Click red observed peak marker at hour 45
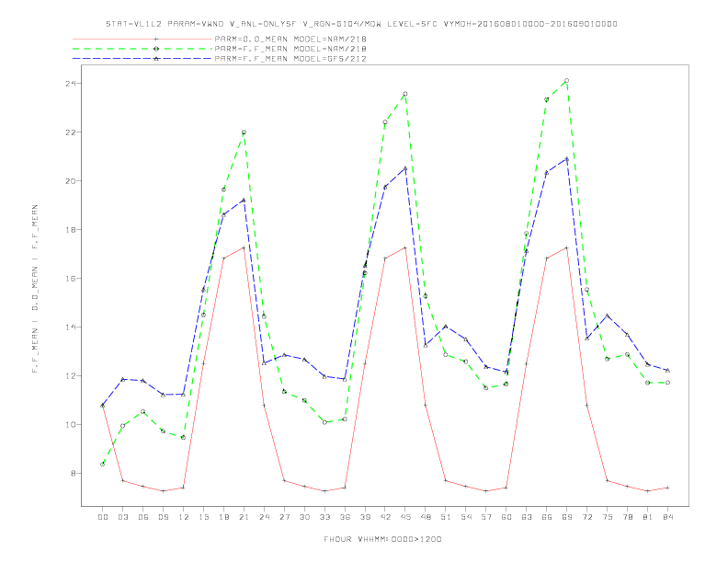The width and height of the screenshot is (728, 563). (x=405, y=247)
